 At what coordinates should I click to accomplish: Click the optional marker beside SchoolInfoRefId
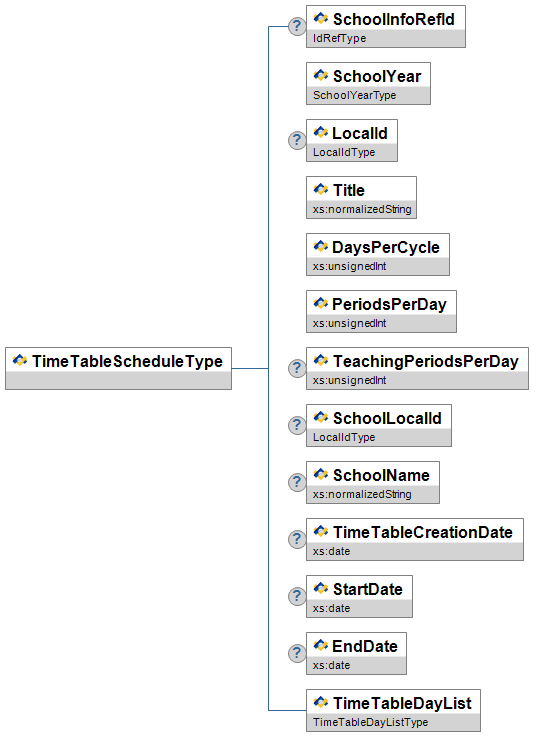(297, 26)
